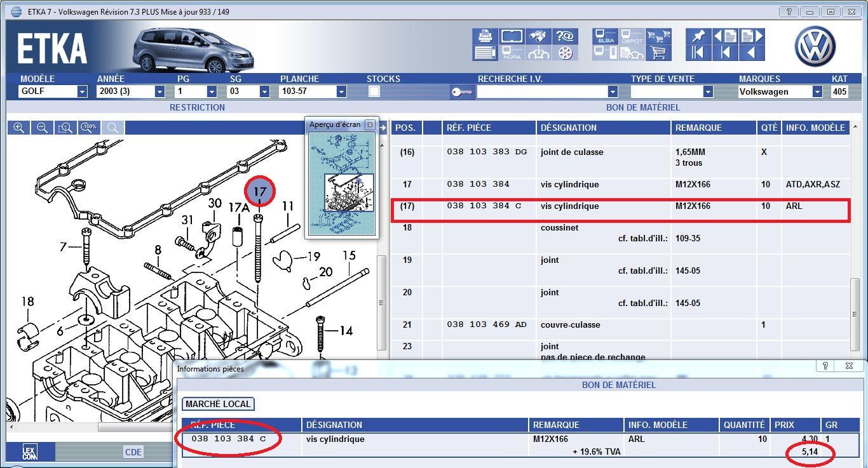
Task: Click the computer-to-server transfer icon
Action: click(x=605, y=53)
